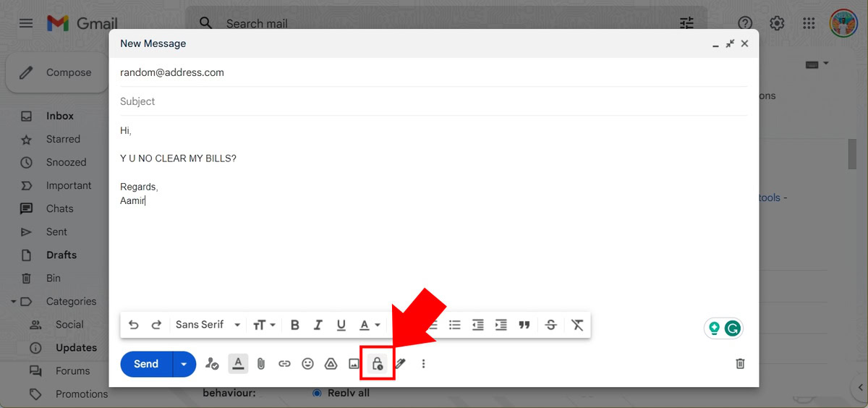
Task: Click the person-check icon beside Send
Action: pyautogui.click(x=212, y=364)
